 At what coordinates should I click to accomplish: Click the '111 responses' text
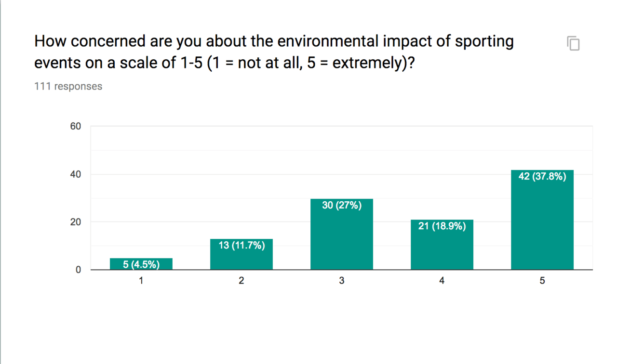(x=68, y=87)
